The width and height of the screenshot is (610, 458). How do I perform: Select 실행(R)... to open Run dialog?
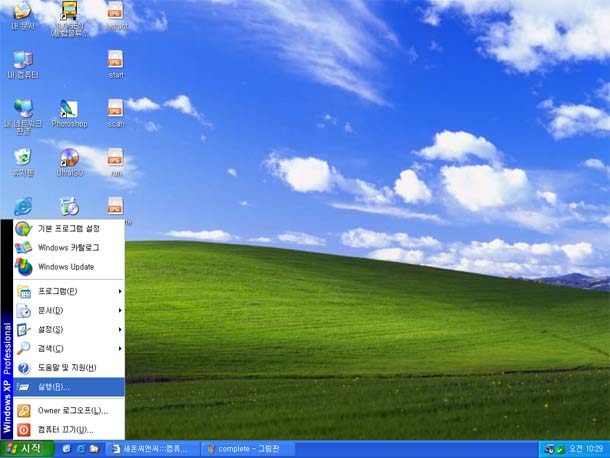click(x=69, y=387)
